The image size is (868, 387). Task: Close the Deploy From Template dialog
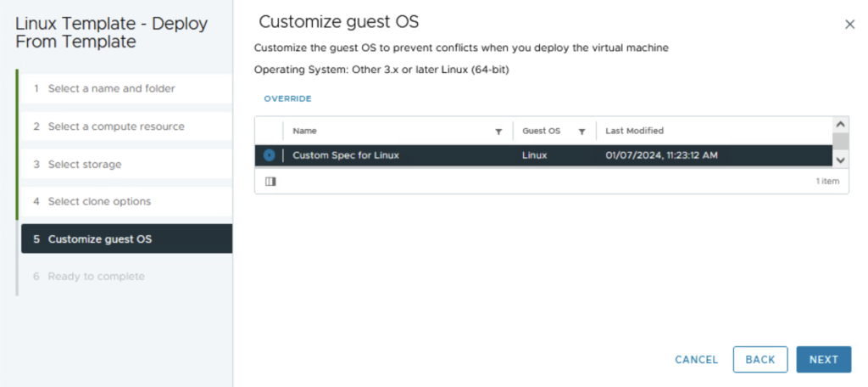[849, 25]
